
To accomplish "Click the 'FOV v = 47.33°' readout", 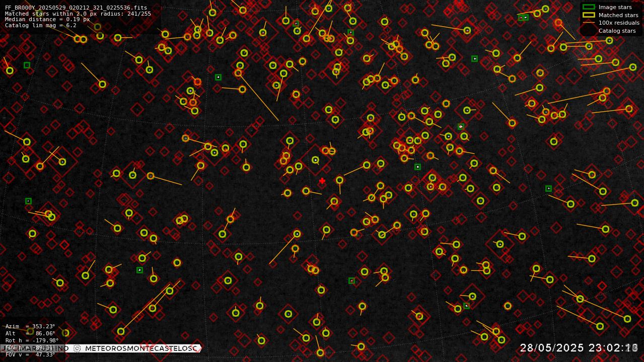I will (x=30, y=354).
